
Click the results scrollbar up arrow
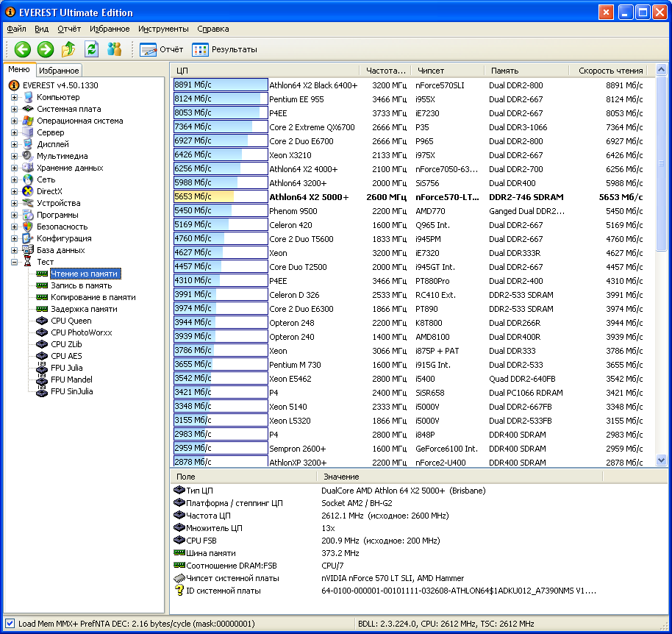tap(661, 69)
